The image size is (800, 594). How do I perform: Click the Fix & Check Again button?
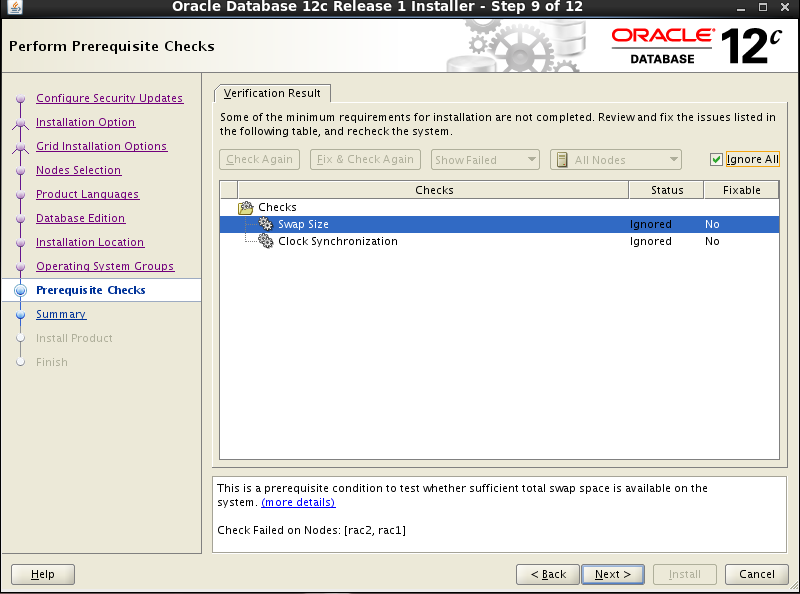(x=365, y=160)
